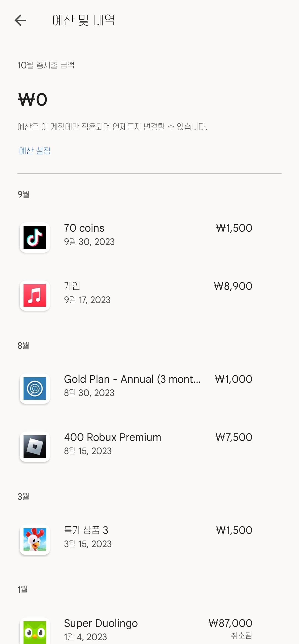Tap the Hay Day chicken icon
The width and height of the screenshot is (299, 644).
(35, 540)
